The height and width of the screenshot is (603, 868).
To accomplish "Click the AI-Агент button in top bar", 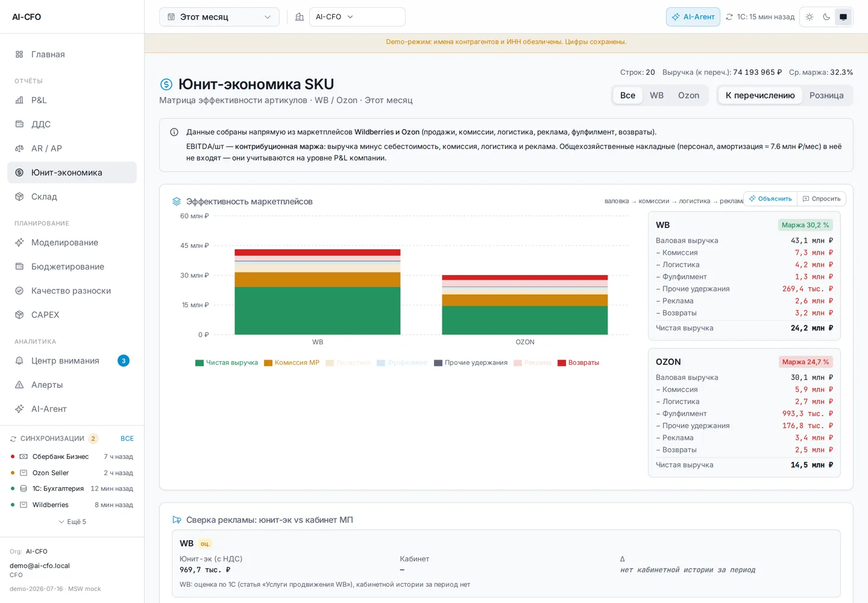I will pyautogui.click(x=693, y=17).
